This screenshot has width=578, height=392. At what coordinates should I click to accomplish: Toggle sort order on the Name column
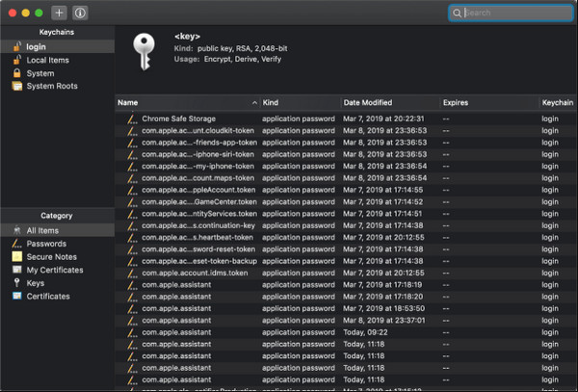coord(187,101)
